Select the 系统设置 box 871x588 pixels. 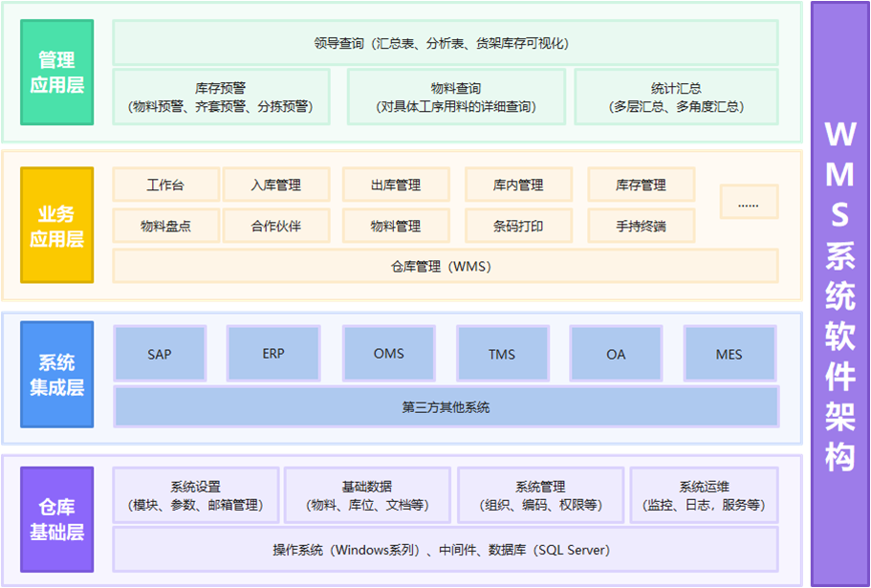pos(196,495)
